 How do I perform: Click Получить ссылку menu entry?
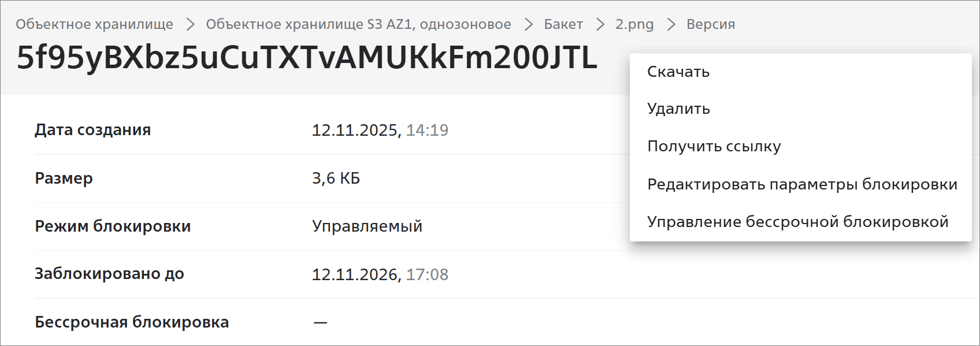pyautogui.click(x=714, y=146)
